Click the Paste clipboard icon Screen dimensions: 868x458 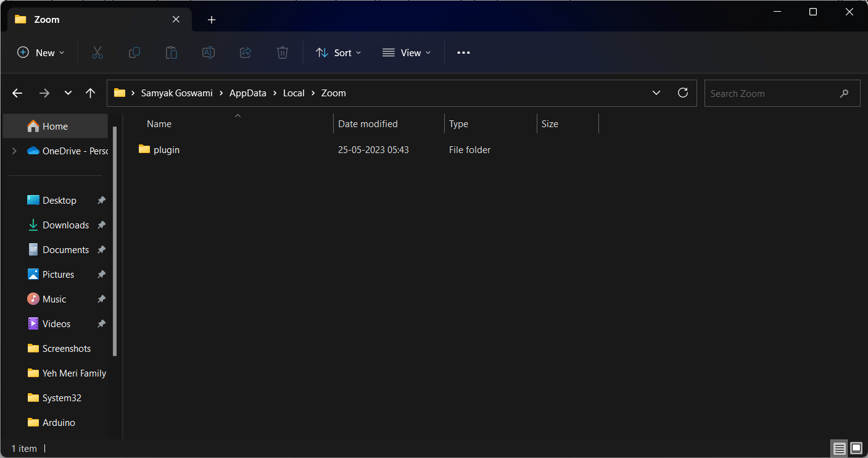point(172,53)
